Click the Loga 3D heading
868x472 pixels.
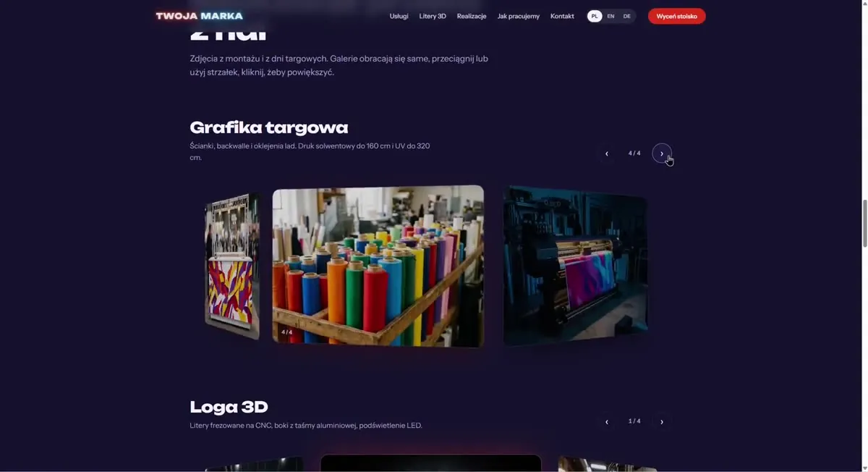[x=229, y=407]
